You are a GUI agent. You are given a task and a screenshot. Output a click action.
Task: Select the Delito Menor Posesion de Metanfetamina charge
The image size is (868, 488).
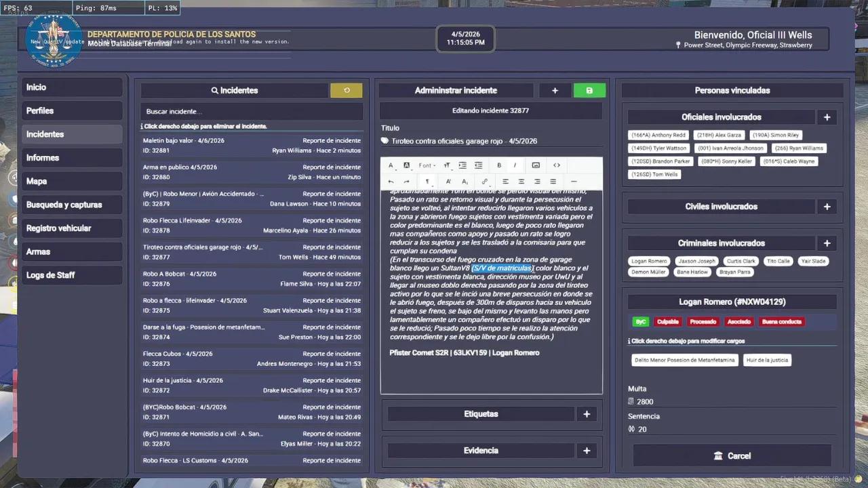(684, 360)
